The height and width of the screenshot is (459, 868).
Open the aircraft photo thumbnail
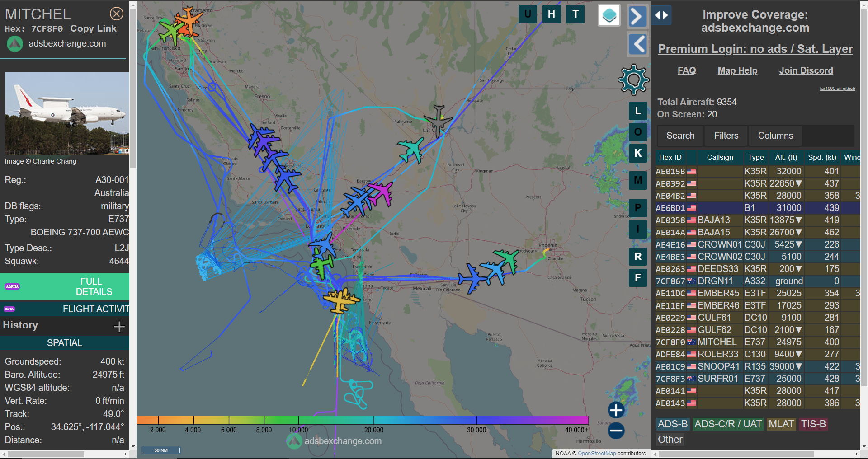67,113
